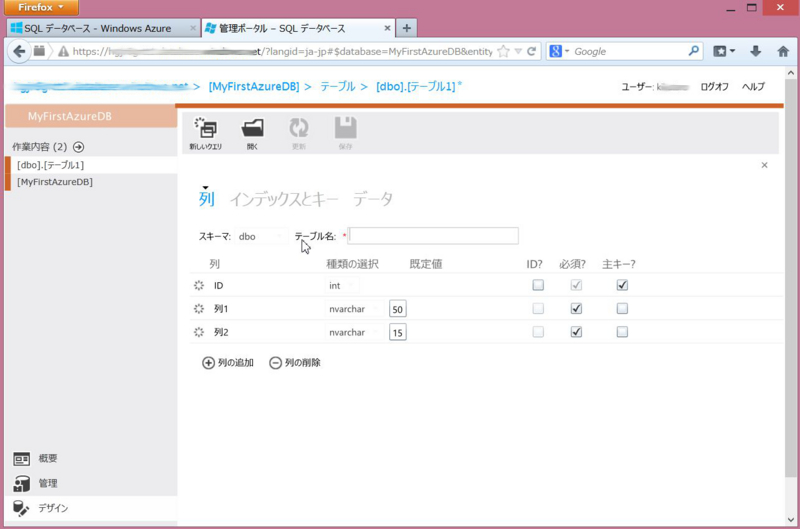800x529 pixels.
Task: Uncheck 必須? checkbox for 列1
Action: pyautogui.click(x=576, y=309)
